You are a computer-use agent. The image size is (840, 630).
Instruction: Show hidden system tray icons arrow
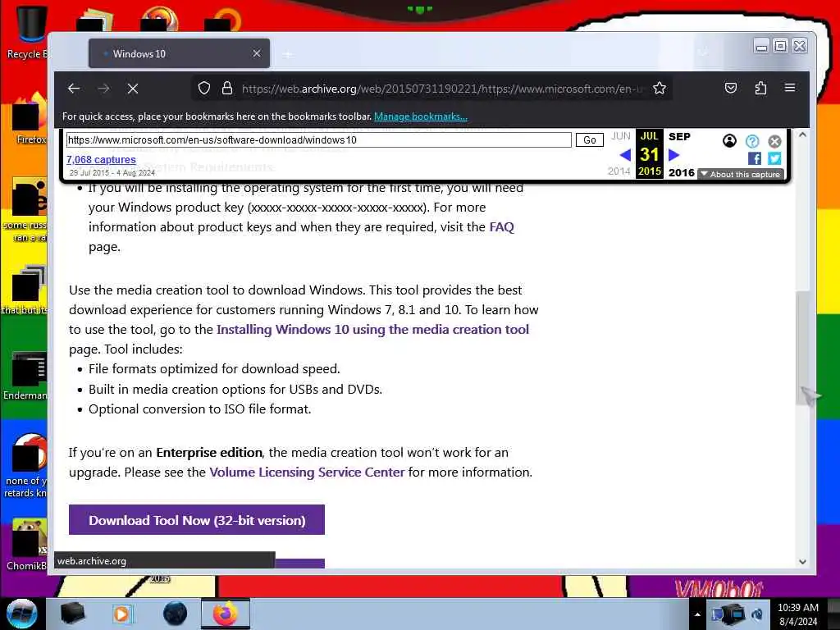point(697,614)
